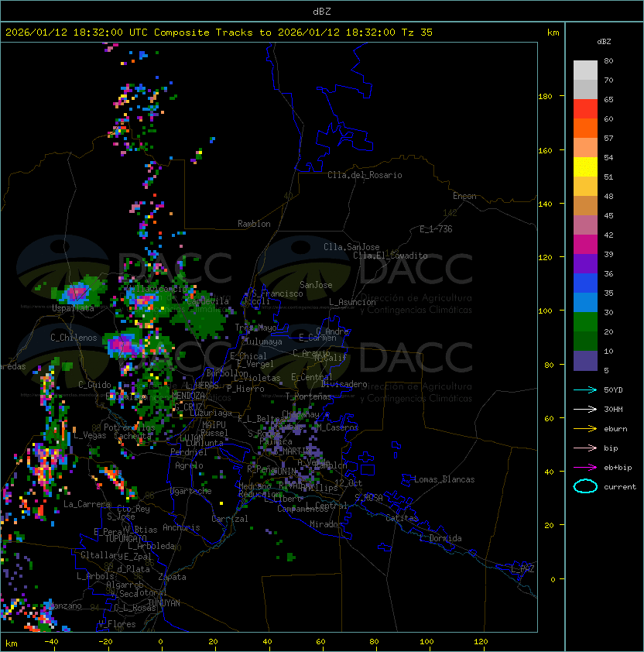Click the magenta eb+bip arrow legend icon
Image resolution: width=644 pixels, height=652 pixels.
coord(585,468)
